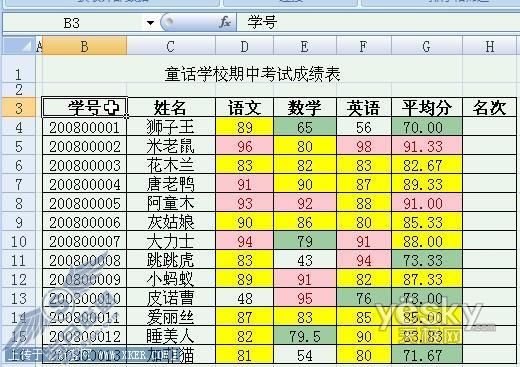Click the 姓名 header cell

click(171, 107)
